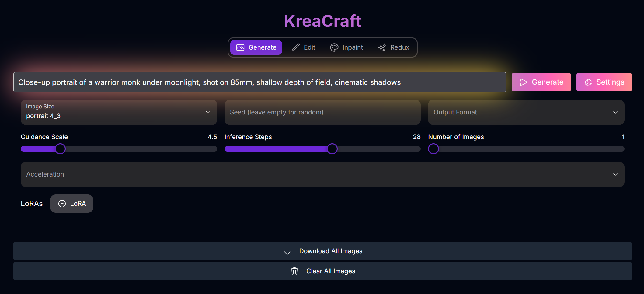Click the Acceleration chevron arrow
644x294 pixels.
(615, 174)
